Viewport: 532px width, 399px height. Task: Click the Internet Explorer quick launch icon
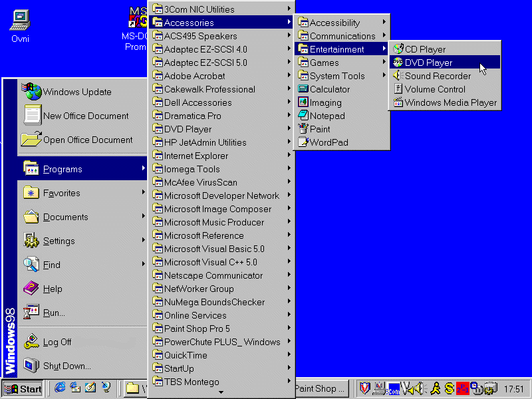click(x=61, y=388)
